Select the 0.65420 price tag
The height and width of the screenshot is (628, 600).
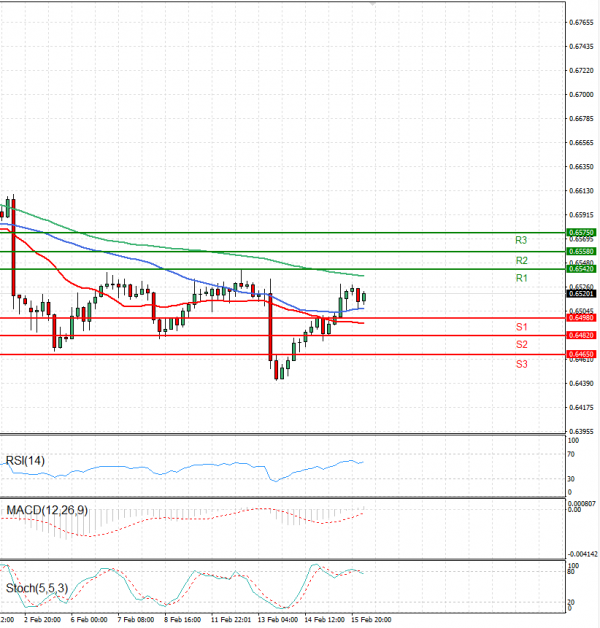[581, 269]
